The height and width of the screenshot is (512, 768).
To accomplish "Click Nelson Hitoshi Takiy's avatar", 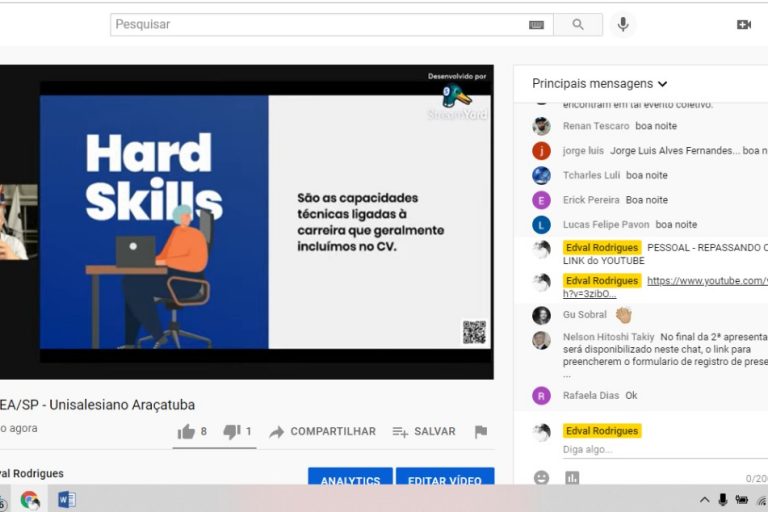I will click(541, 340).
